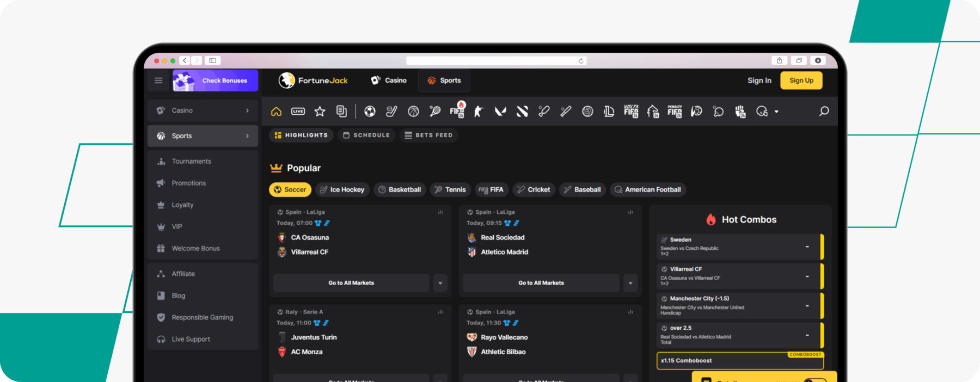Open the bet history coupons icon
Image resolution: width=980 pixels, height=382 pixels.
(x=341, y=112)
